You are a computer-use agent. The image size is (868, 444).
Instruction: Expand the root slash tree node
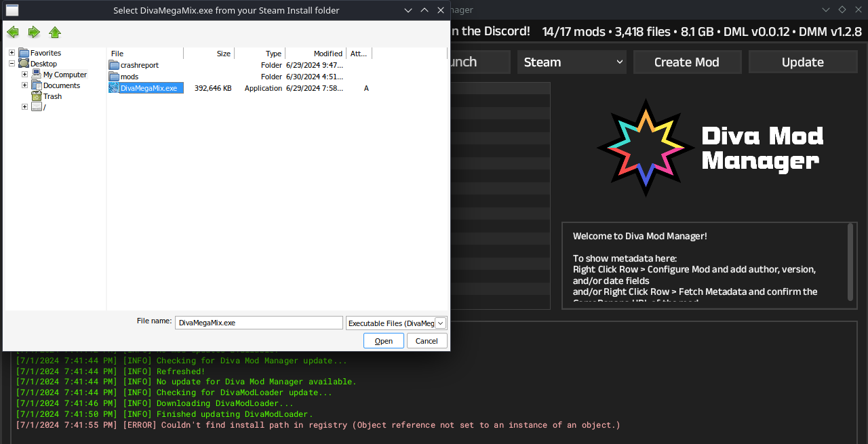(x=24, y=107)
